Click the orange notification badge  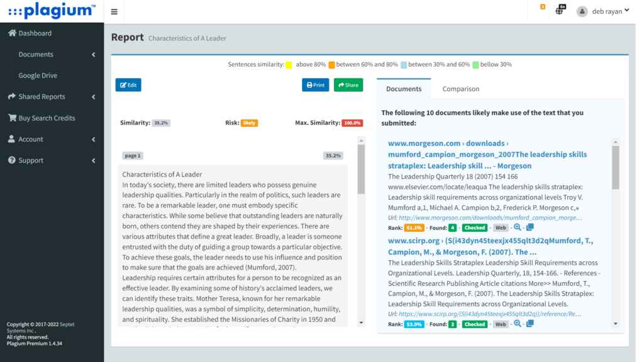pos(543,7)
